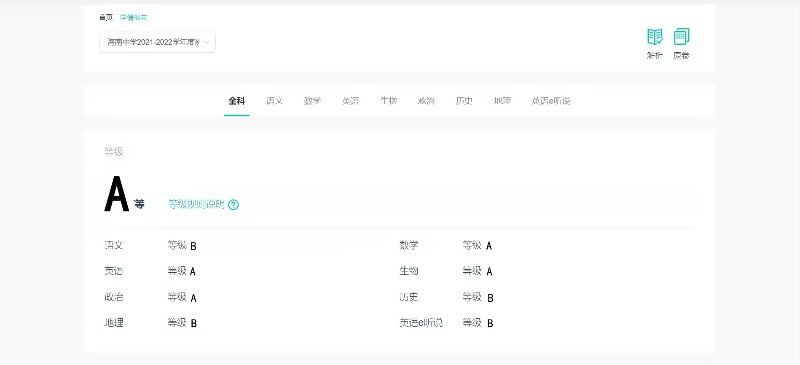Select the 数学 tab
The width and height of the screenshot is (800, 365).
312,101
